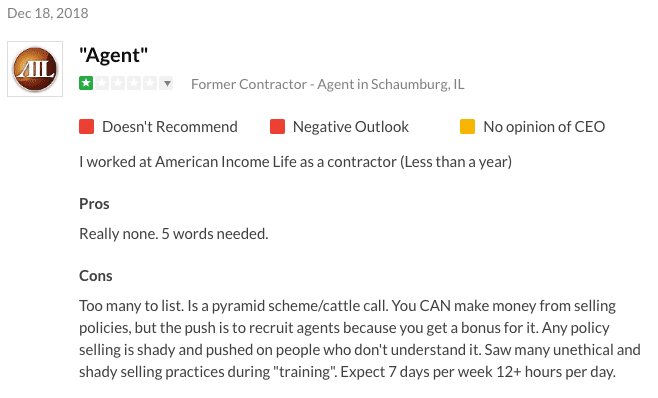658x398 pixels.
Task: Expand the star rating breakdown arrow
Action: tap(167, 83)
